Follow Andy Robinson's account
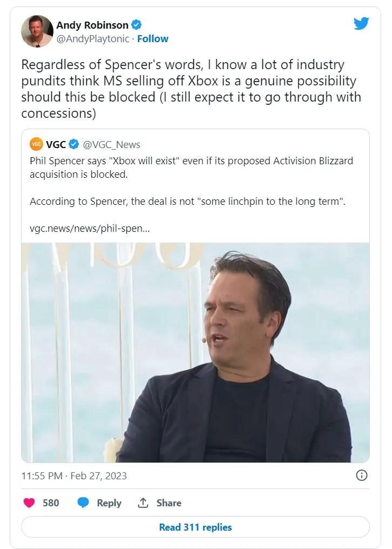The width and height of the screenshot is (392, 549). [x=153, y=39]
